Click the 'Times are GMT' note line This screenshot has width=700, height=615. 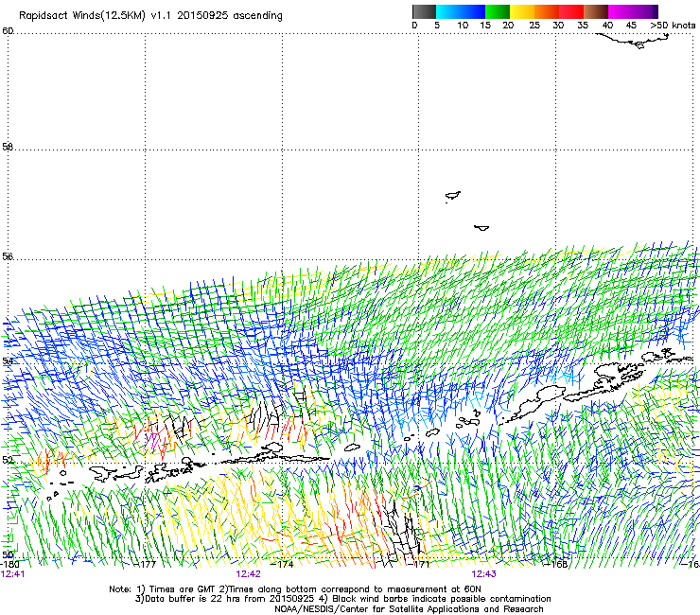(295, 589)
